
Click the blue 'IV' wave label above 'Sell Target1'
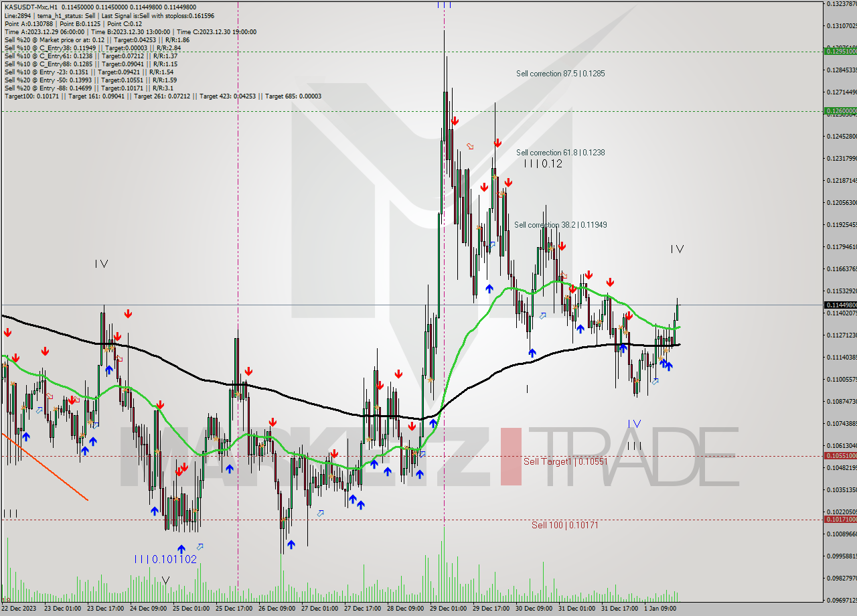(634, 424)
